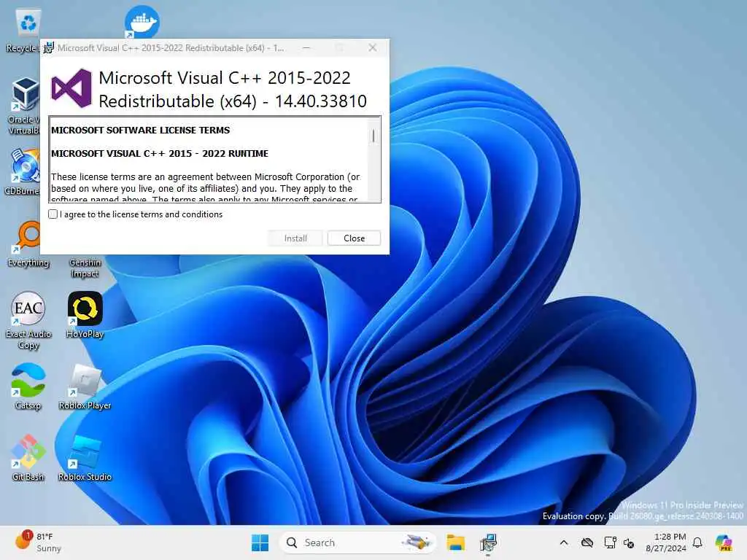Click the MICROSOFT VISUAL C++ 2015 - 2022 RUNTIME heading

(160, 153)
